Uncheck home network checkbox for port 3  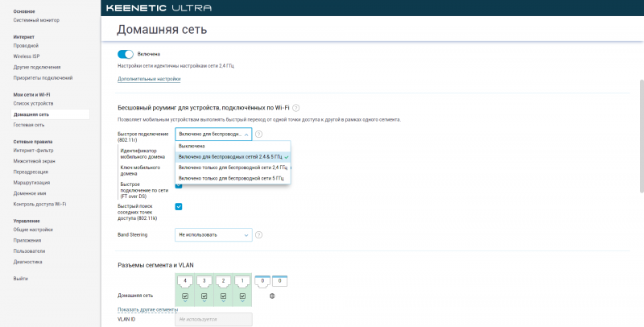[204, 296]
